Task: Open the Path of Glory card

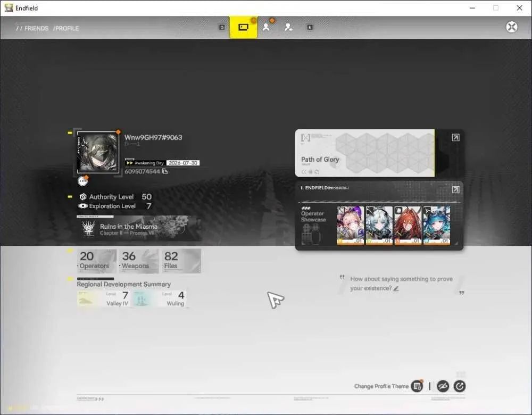Action: point(365,153)
